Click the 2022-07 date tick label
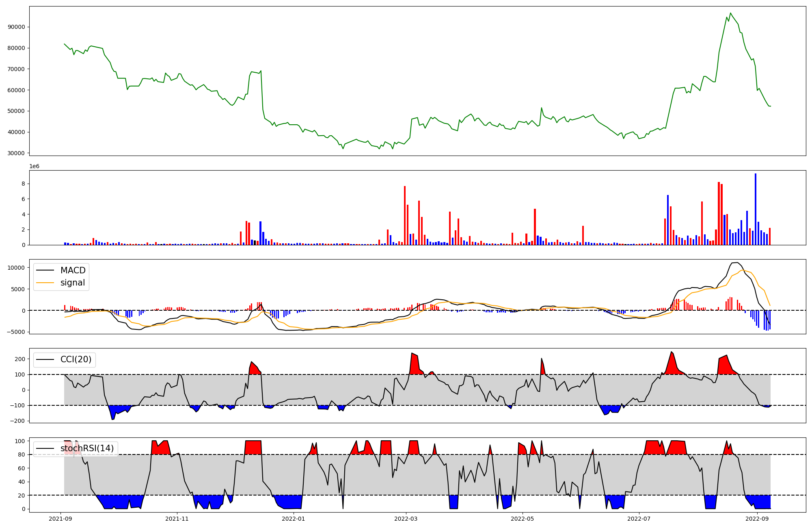The width and height of the screenshot is (812, 528). point(639,519)
